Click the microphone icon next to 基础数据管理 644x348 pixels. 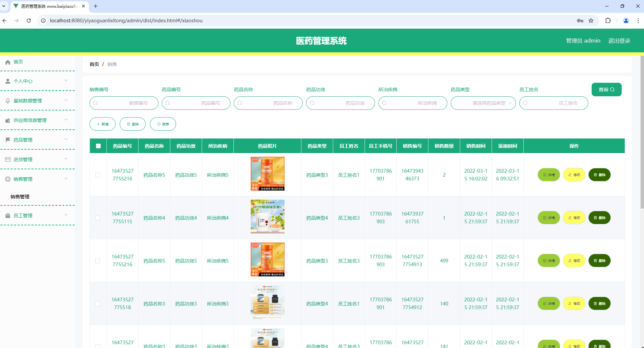click(7, 100)
